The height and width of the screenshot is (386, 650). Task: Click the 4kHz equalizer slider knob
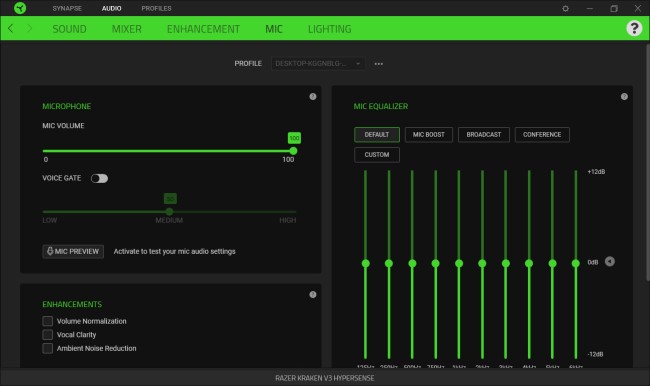(529, 263)
